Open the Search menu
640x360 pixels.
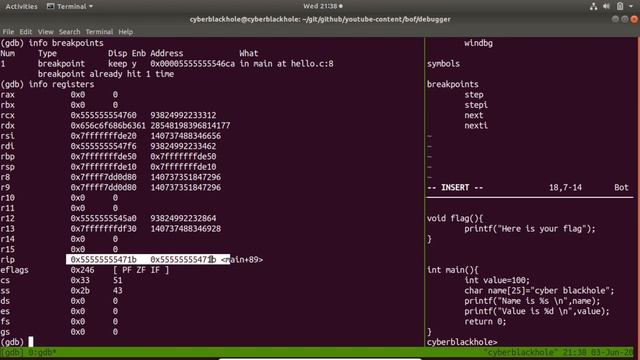(69, 31)
